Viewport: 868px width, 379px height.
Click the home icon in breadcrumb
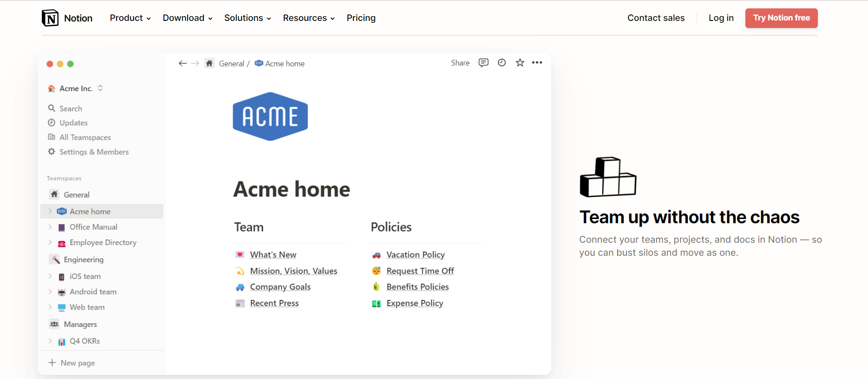[x=209, y=63]
